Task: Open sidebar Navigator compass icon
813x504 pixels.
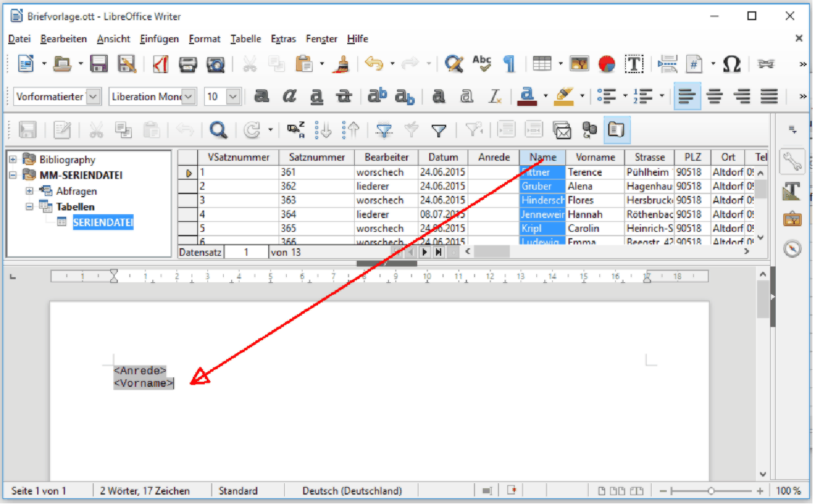Action: click(x=792, y=249)
